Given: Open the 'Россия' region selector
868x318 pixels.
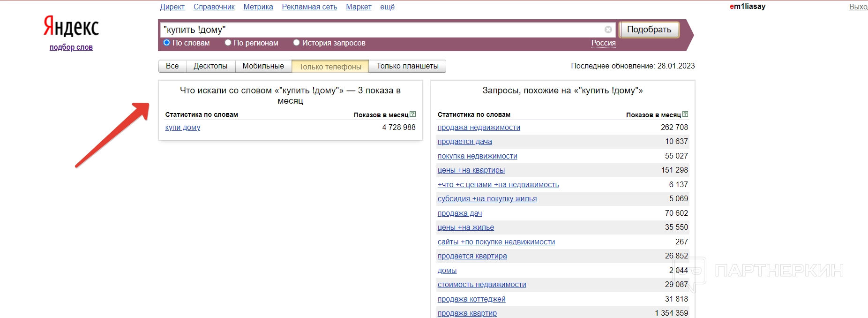Looking at the screenshot, I should 604,43.
